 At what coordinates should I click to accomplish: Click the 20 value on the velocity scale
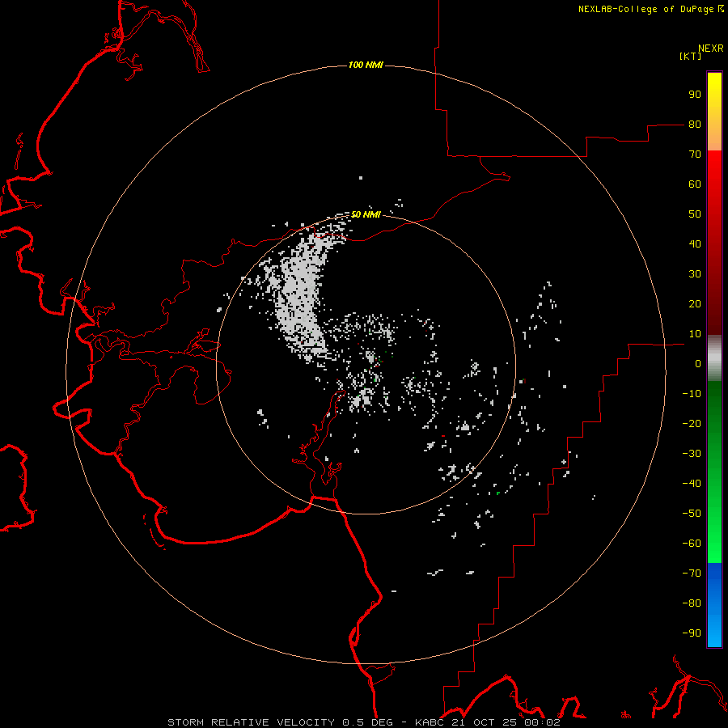tap(695, 304)
